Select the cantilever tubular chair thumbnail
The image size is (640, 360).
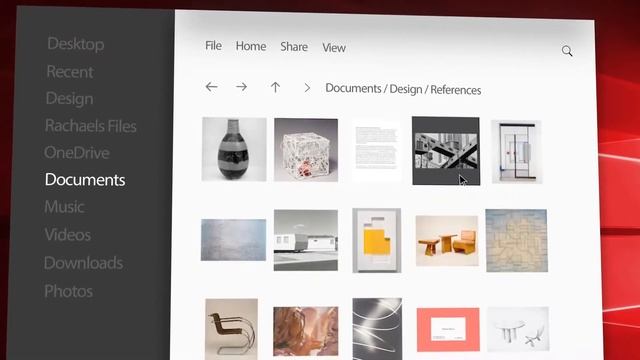(231, 329)
